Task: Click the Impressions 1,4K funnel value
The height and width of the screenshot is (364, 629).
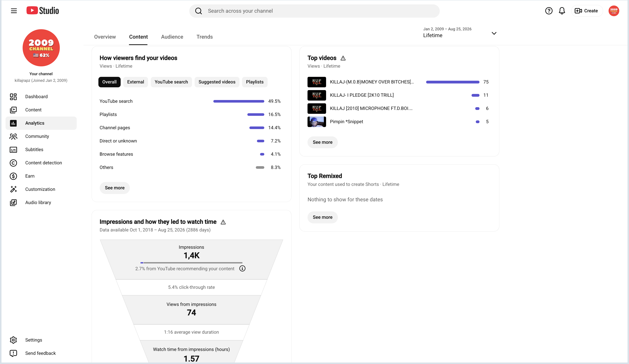Action: coord(191,255)
